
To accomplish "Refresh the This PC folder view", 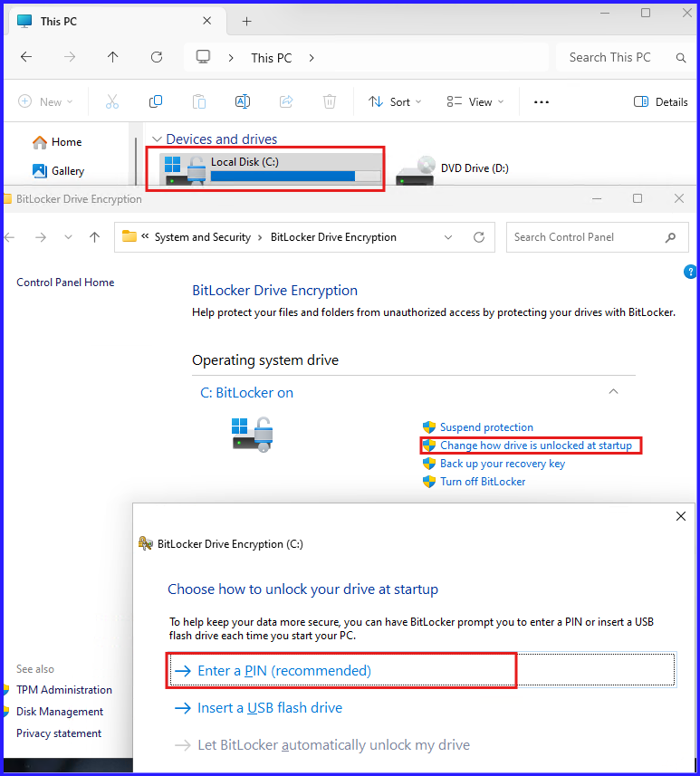I will pos(157,57).
